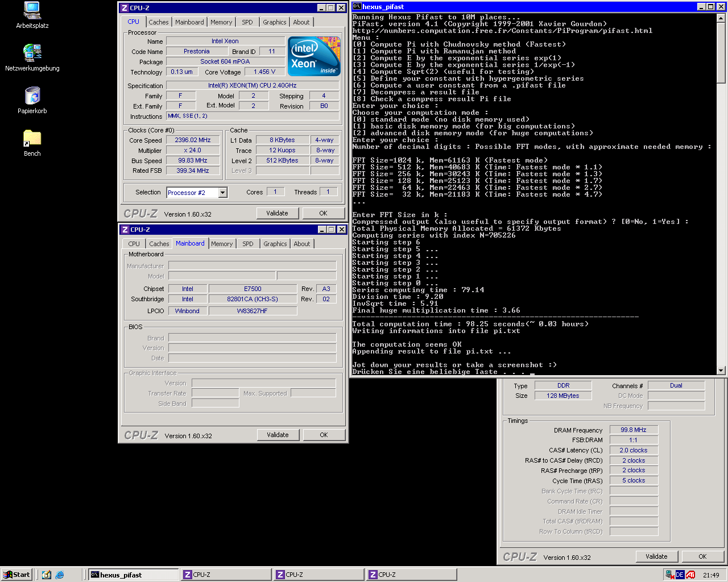The width and height of the screenshot is (728, 582).
Task: Select Memory tab in the CPU-tab CPU-Z window
Action: click(x=221, y=22)
